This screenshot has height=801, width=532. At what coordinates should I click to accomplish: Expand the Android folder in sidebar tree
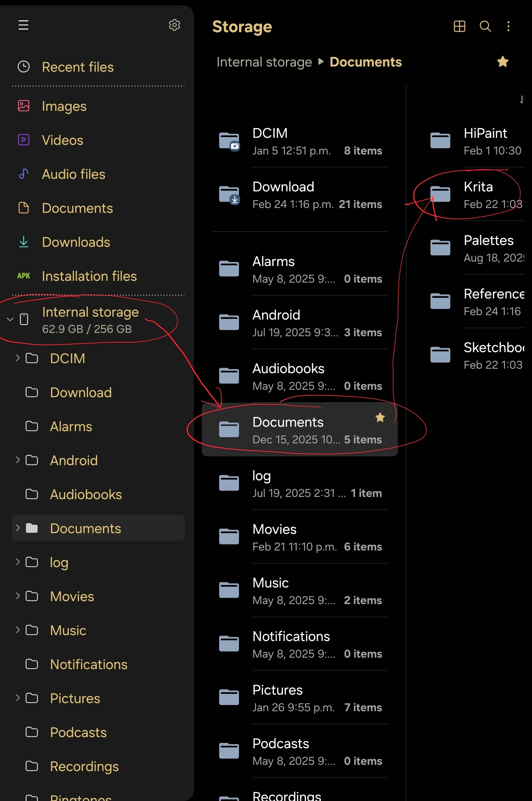(x=17, y=460)
